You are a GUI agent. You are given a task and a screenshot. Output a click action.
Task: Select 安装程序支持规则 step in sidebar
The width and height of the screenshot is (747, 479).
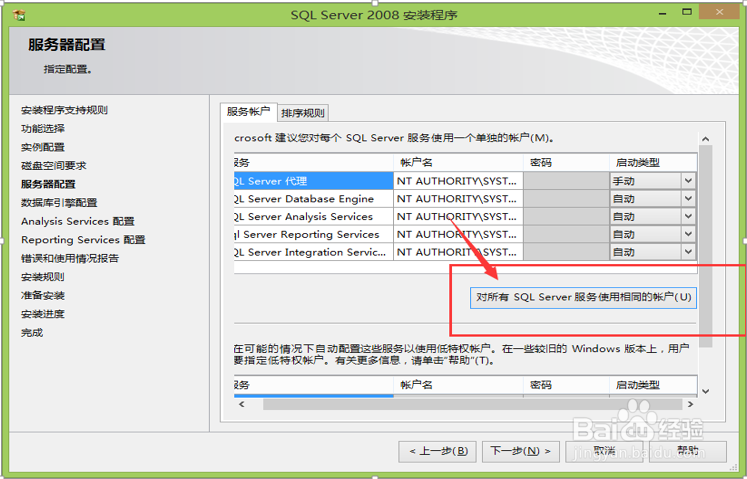(x=64, y=110)
